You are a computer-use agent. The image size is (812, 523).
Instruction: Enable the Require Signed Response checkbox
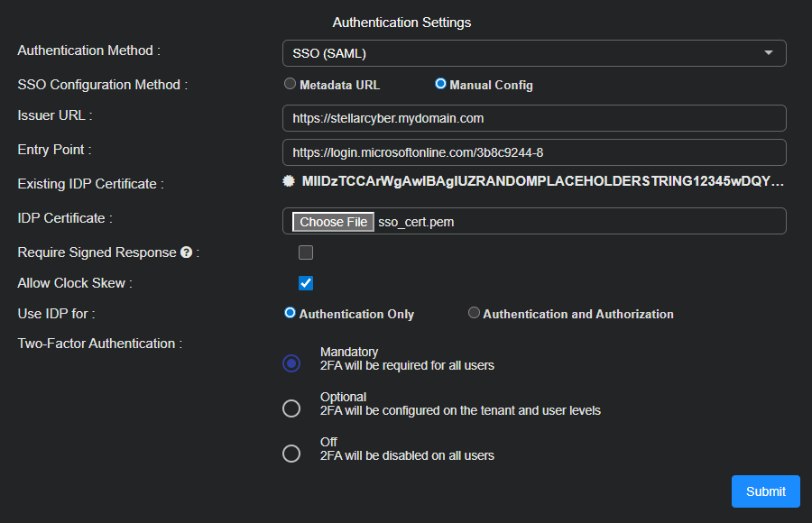pyautogui.click(x=306, y=252)
